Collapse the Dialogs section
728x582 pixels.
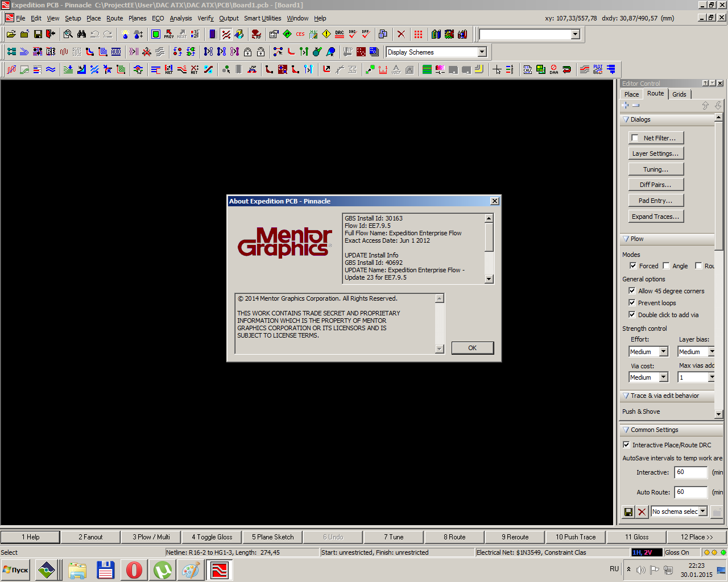coord(626,119)
